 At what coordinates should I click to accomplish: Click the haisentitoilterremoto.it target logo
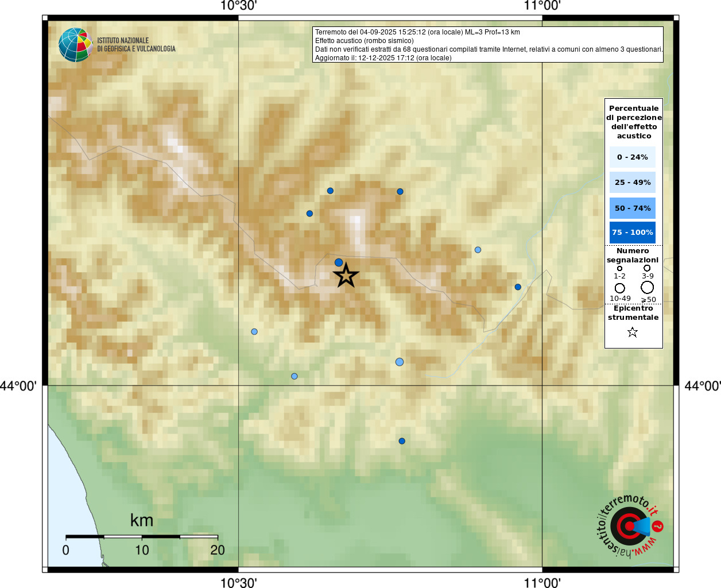[630, 525]
